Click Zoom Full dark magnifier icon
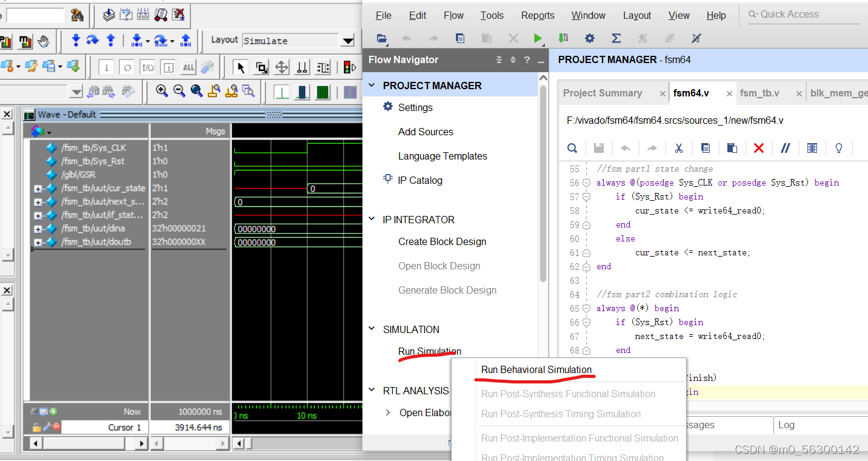The image size is (868, 461). (x=196, y=91)
